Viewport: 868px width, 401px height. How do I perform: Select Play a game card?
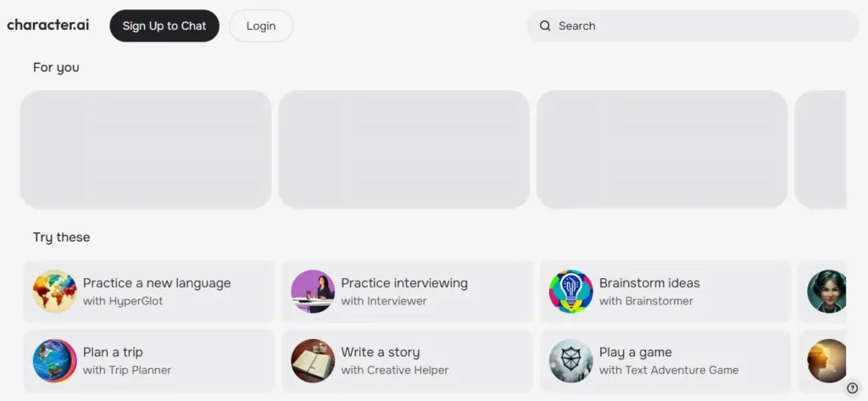point(665,360)
